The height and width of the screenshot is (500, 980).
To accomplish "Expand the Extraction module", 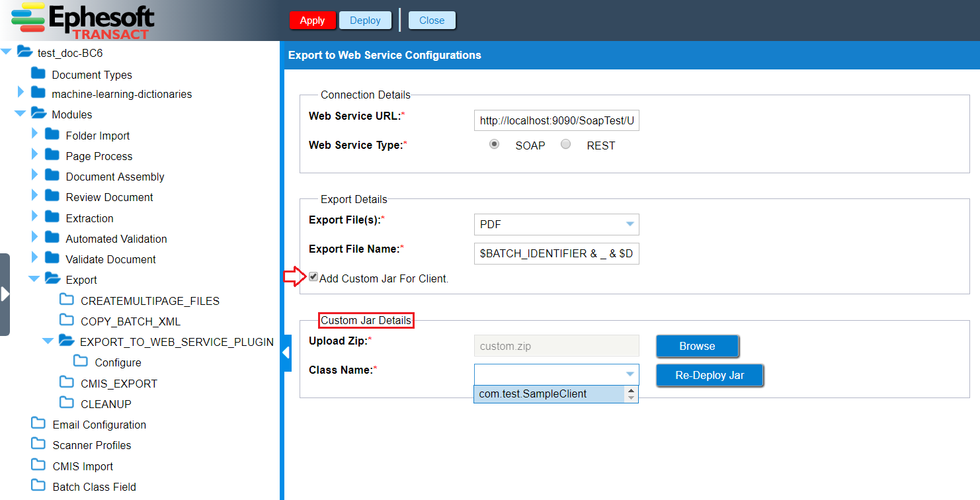I will [x=35, y=217].
